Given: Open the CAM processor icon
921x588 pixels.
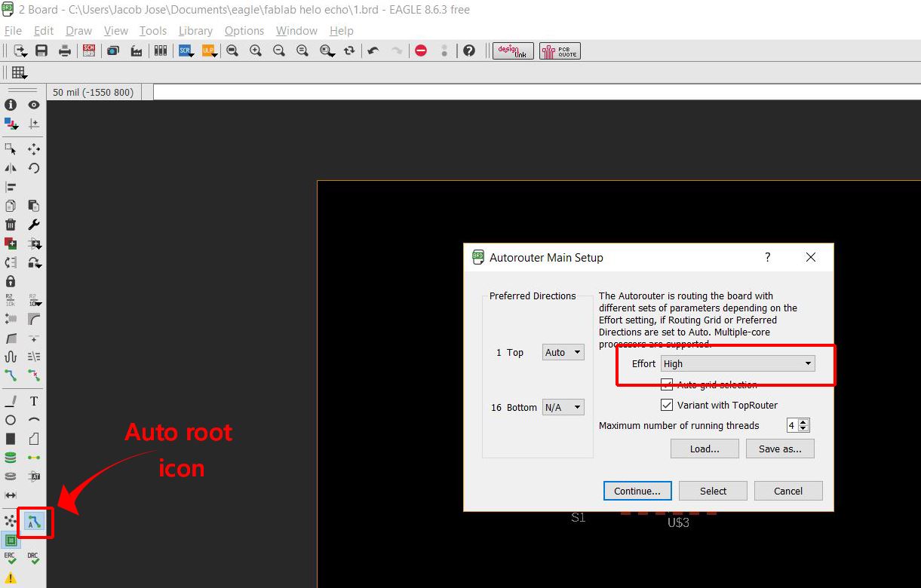Looking at the screenshot, I should tap(137, 51).
